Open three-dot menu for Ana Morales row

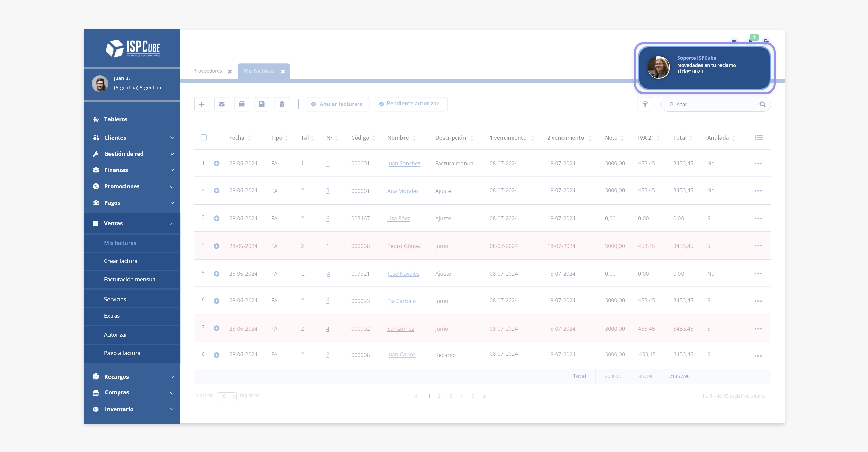(x=758, y=191)
